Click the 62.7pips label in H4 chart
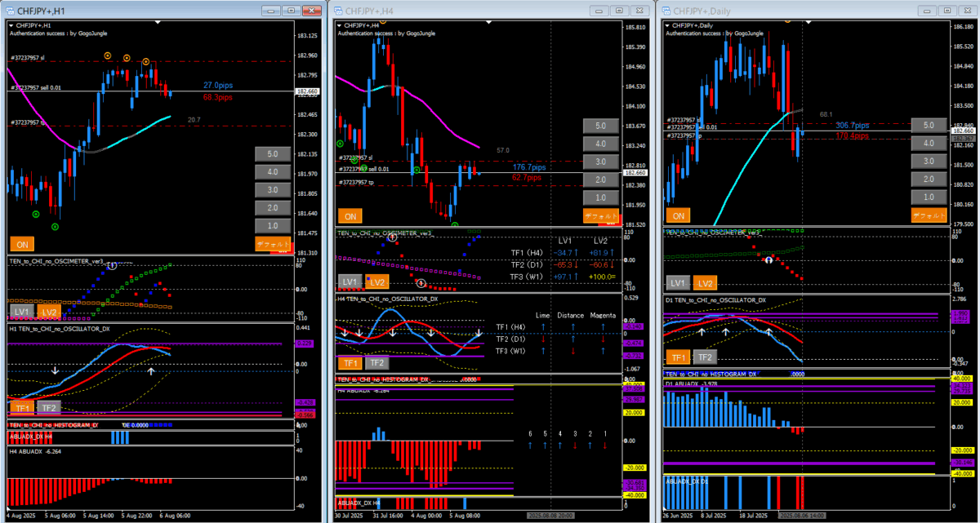Image resolution: width=980 pixels, height=523 pixels. 526,177
